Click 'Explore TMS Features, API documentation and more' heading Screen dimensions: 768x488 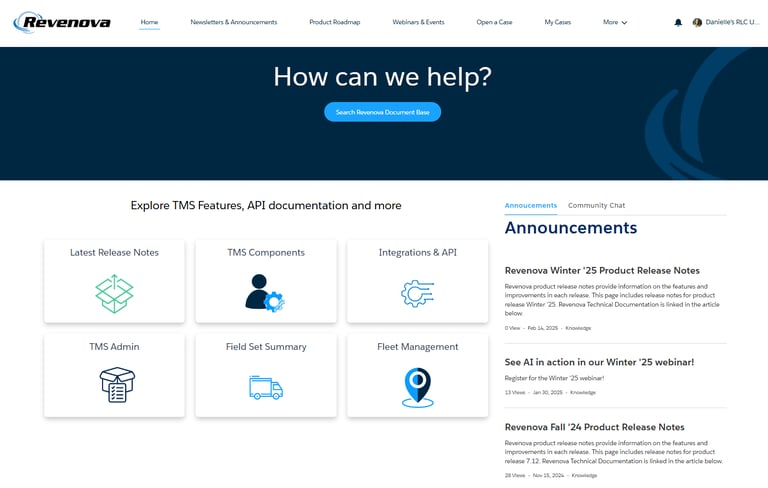tap(266, 205)
